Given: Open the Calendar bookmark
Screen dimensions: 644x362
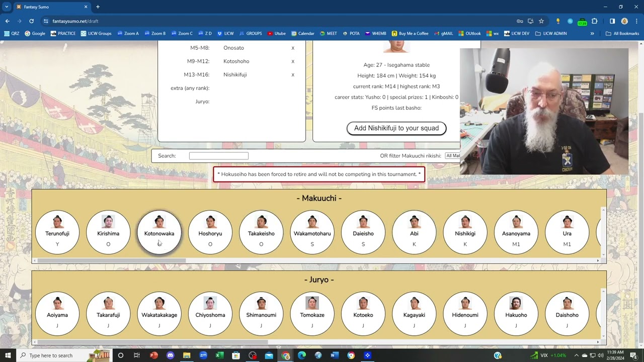Looking at the screenshot, I should (302, 34).
